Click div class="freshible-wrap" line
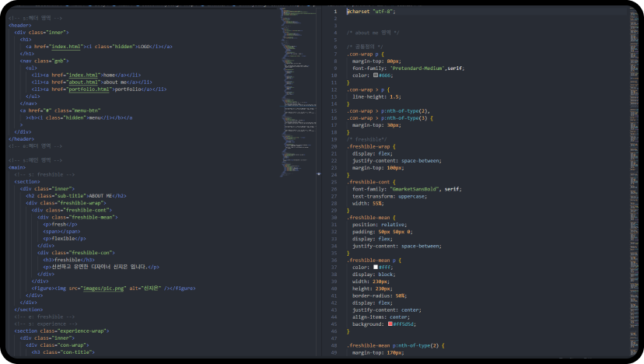Screen dimensions: 644x364 pos(66,203)
